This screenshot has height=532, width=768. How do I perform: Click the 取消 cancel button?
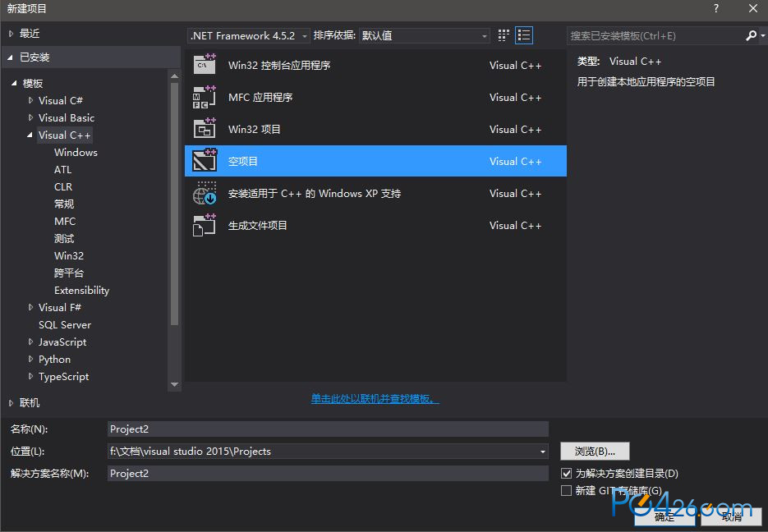pos(732,517)
